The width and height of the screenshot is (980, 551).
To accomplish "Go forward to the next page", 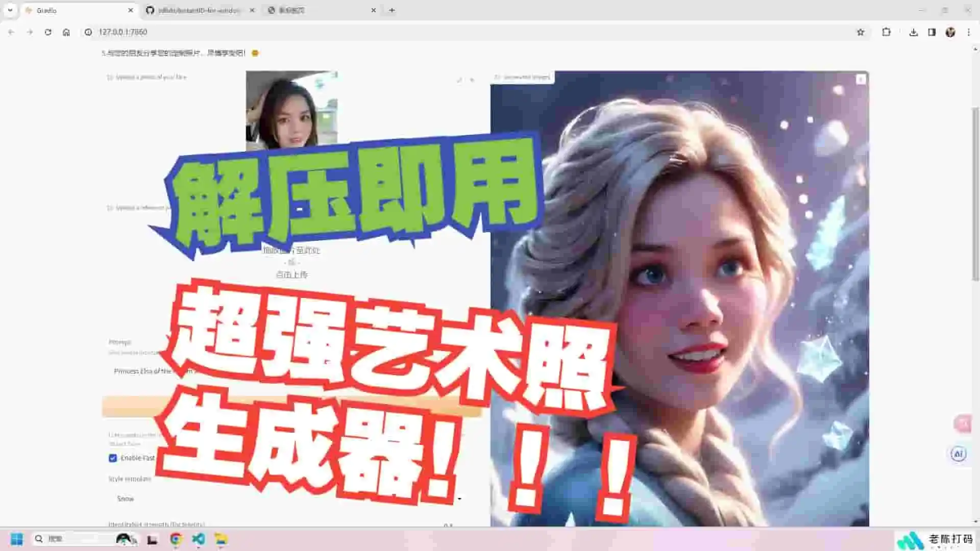I will tap(30, 32).
